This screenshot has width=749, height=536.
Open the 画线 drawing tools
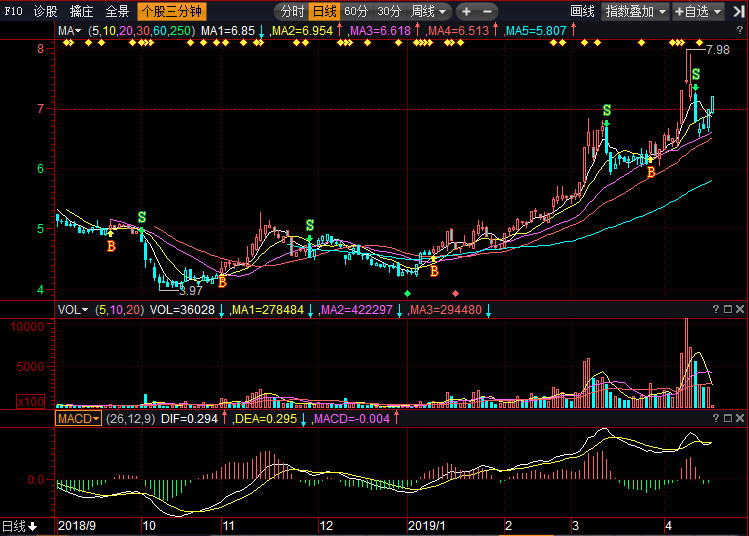click(x=582, y=11)
